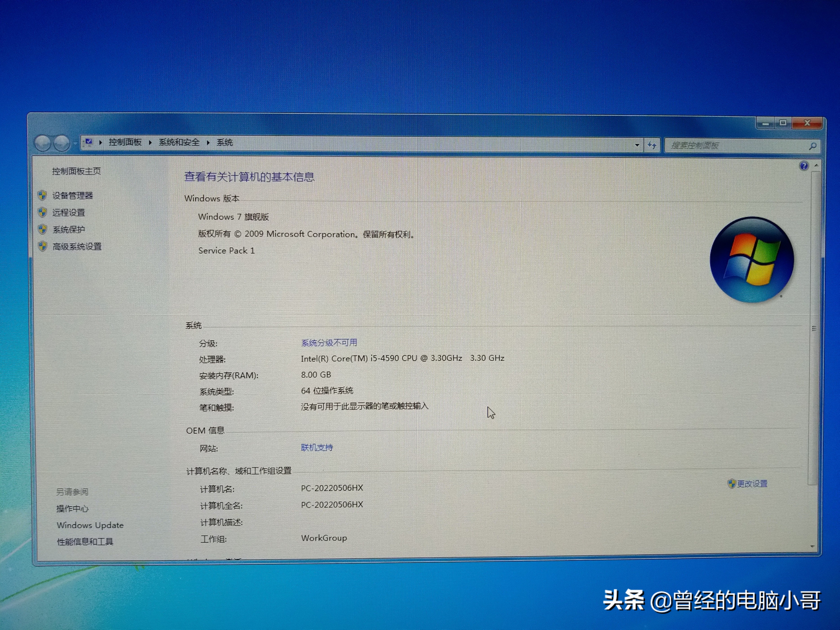
Task: Select 系统和安全 in the breadcrumb path
Action: tap(179, 142)
